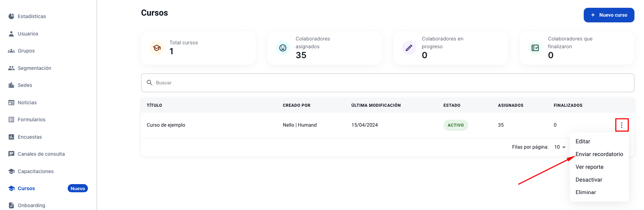The height and width of the screenshot is (210, 644).
Task: Click the Encuestas bar chart icon
Action: point(11,137)
